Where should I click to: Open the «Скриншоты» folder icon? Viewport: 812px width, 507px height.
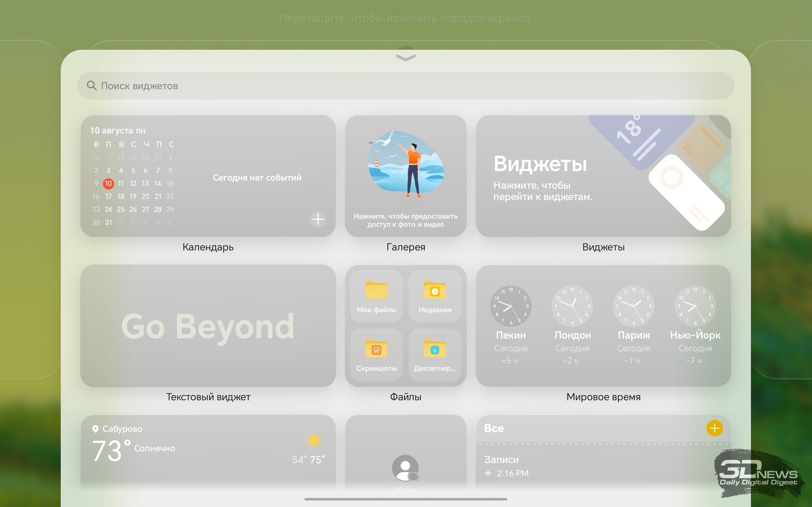coord(376,349)
